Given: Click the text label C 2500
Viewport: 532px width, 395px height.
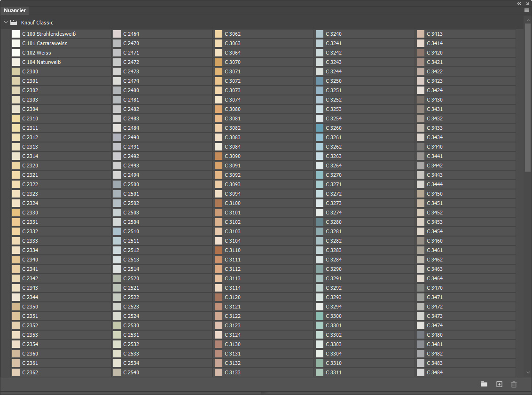Looking at the screenshot, I should [131, 184].
